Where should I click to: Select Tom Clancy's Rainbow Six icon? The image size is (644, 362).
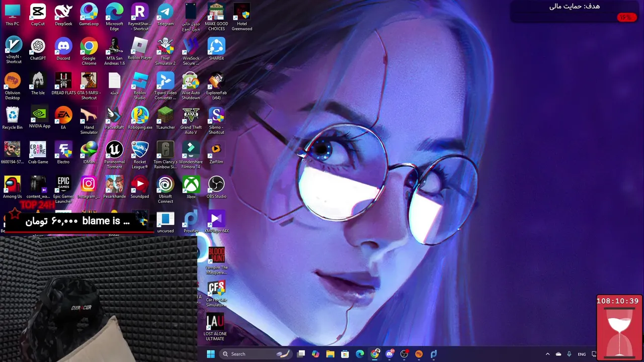pos(166,155)
